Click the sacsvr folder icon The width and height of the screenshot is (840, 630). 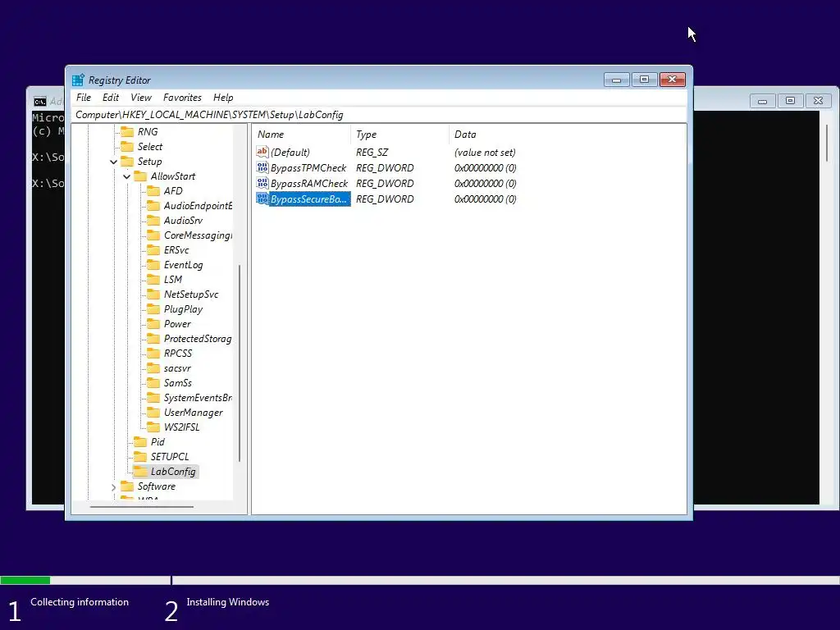click(x=153, y=368)
